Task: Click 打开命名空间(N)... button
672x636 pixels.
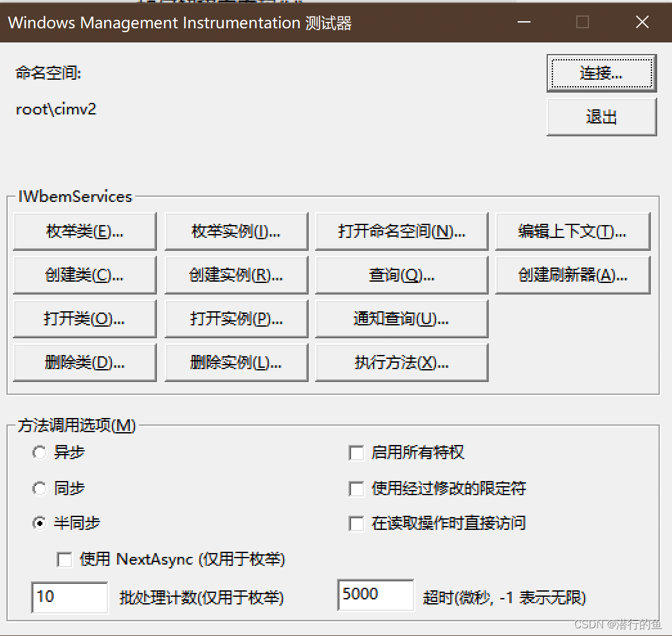Action: point(401,232)
